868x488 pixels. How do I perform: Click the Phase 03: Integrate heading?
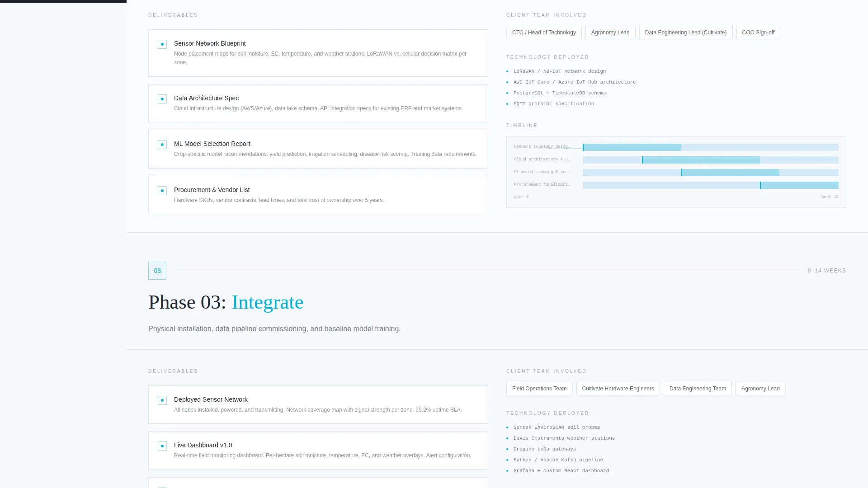tap(226, 302)
